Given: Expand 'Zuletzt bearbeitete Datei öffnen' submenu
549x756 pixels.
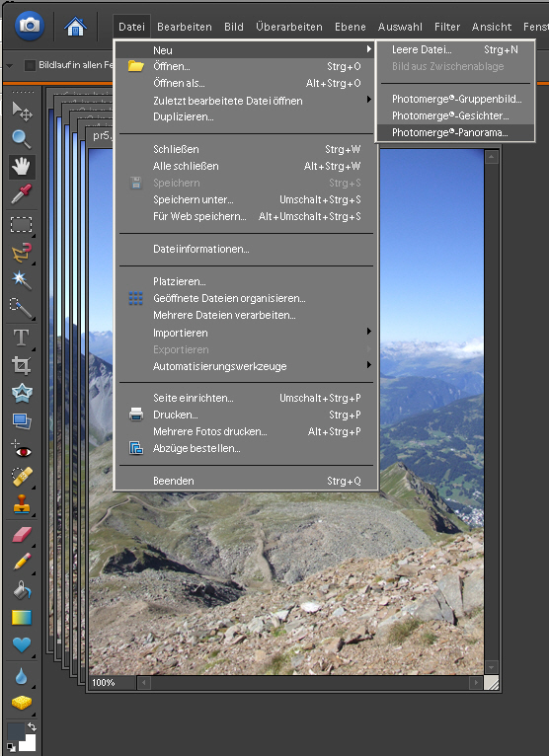Looking at the screenshot, I should pyautogui.click(x=246, y=101).
